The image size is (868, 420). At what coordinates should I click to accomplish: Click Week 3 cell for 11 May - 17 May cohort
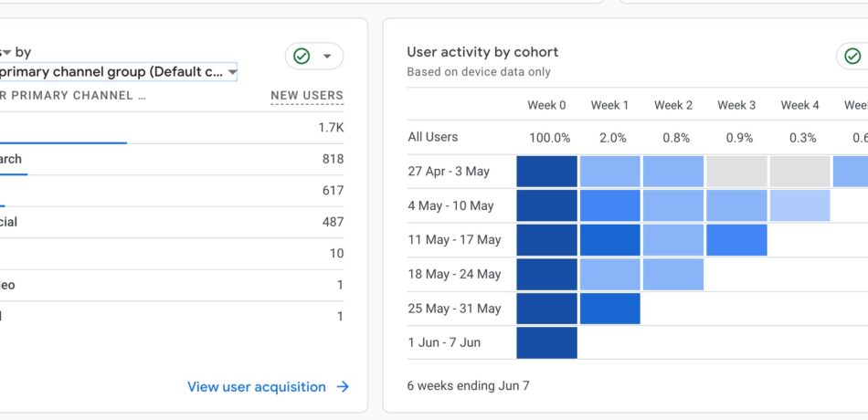736,240
